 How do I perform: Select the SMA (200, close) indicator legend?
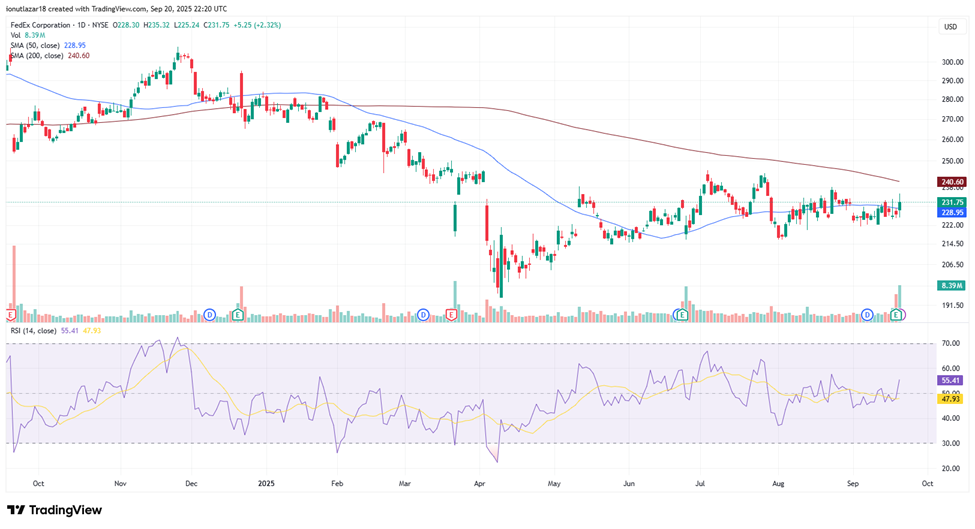click(x=40, y=56)
